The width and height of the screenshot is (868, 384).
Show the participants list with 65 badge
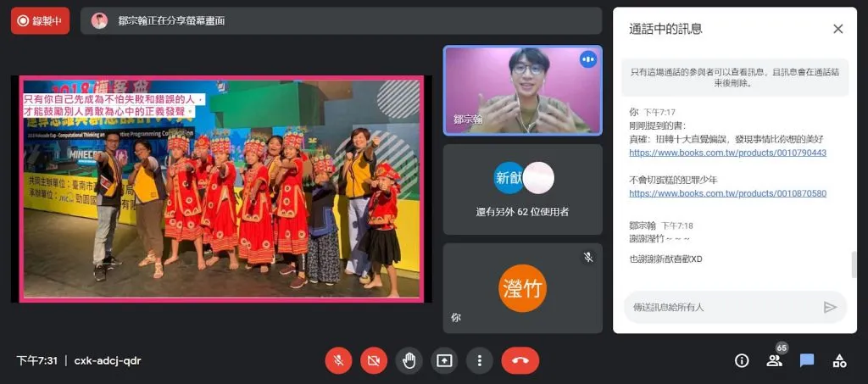774,359
